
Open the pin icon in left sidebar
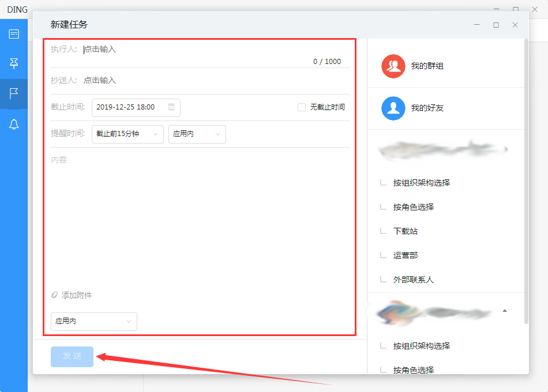14,63
